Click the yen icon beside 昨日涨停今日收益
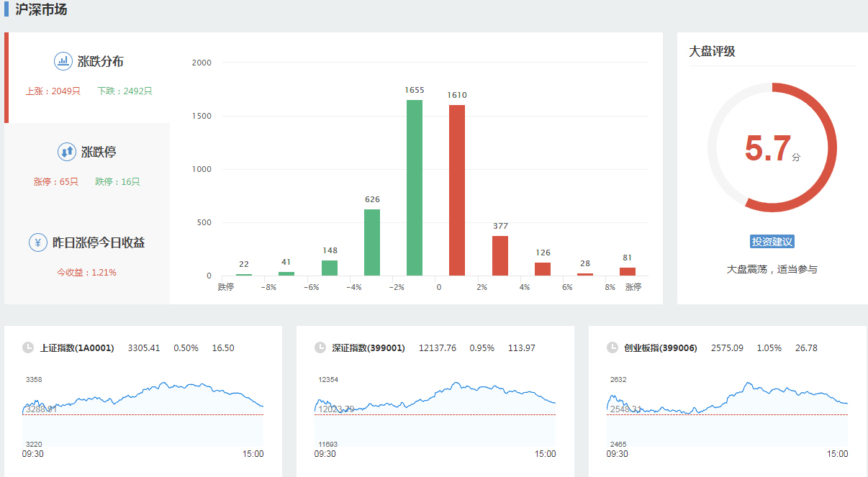Viewport: 868px width, 477px height. click(x=38, y=242)
